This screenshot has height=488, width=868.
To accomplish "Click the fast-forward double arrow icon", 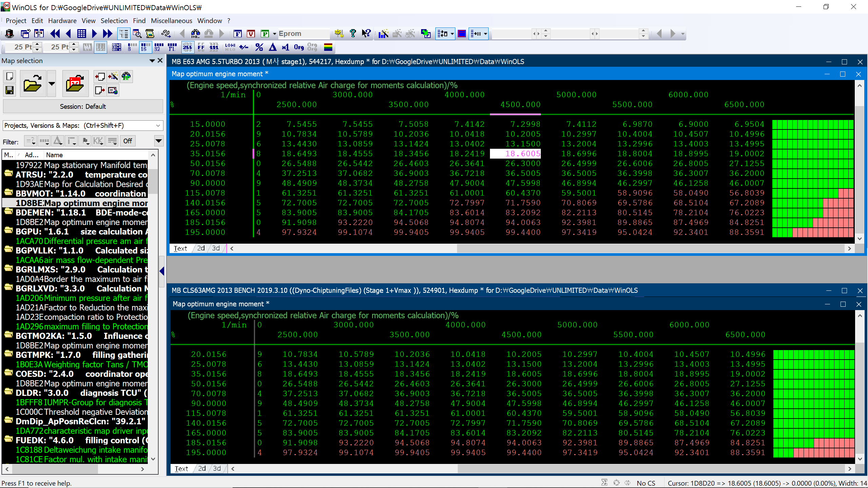I will tap(107, 34).
